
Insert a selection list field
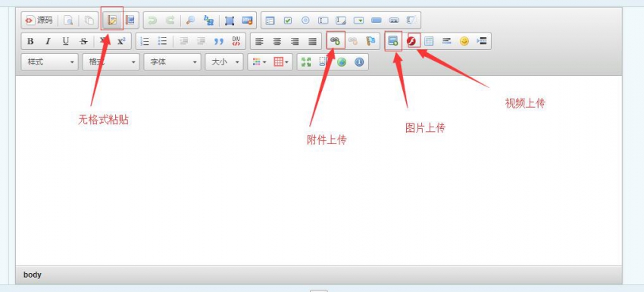358,20
